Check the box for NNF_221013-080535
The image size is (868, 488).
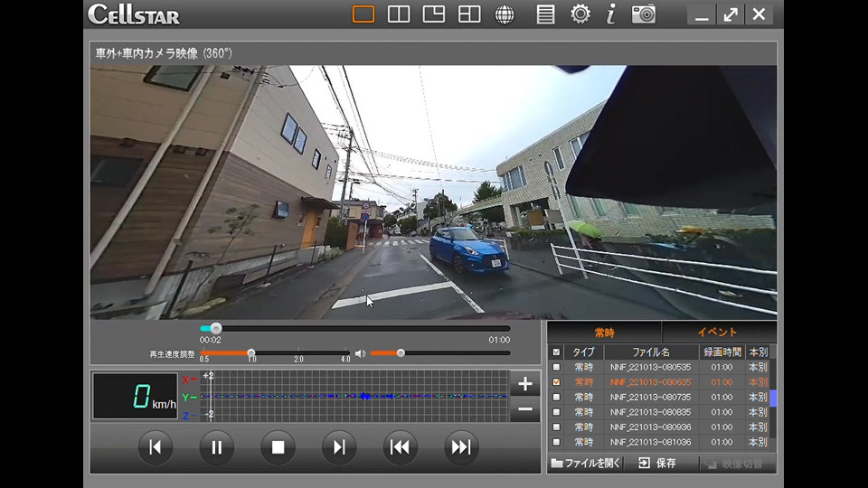coord(556,368)
